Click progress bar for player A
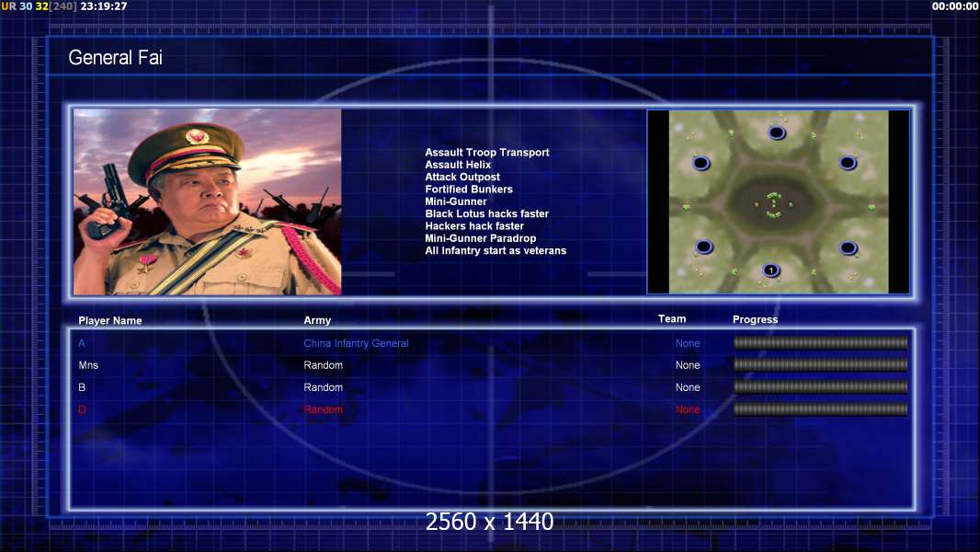980x552 pixels. (821, 342)
